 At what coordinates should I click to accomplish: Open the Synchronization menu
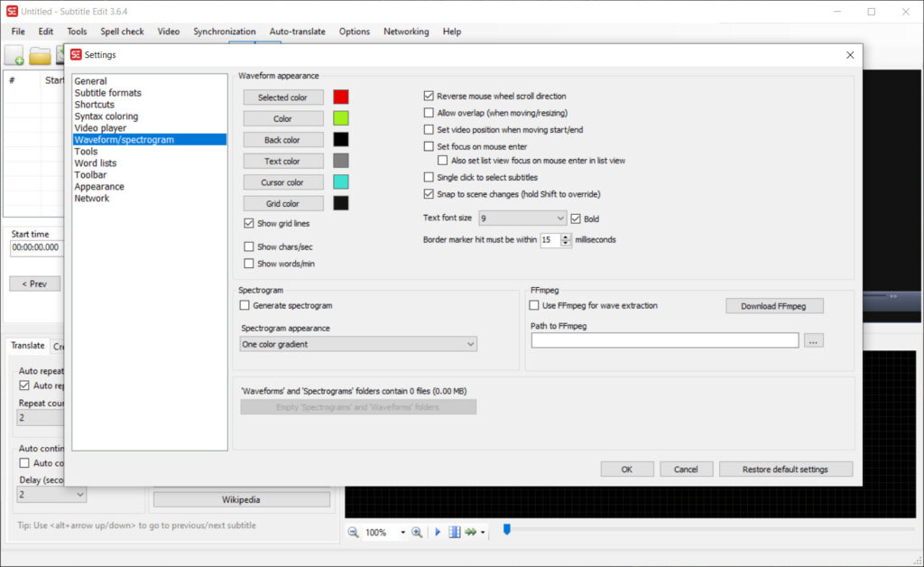pyautogui.click(x=225, y=32)
